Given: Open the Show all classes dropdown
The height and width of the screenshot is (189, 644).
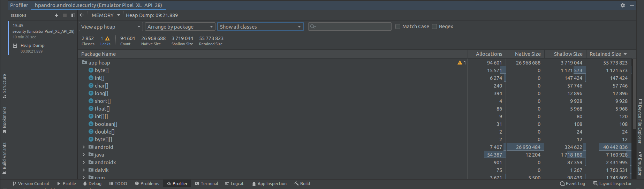Looking at the screenshot, I should click(260, 27).
